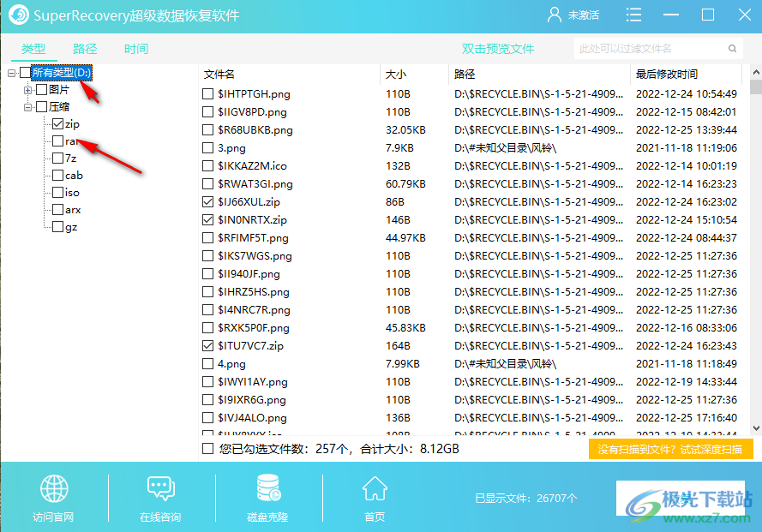This screenshot has width=762, height=532.
Task: Go to home via house icon
Action: click(x=375, y=488)
